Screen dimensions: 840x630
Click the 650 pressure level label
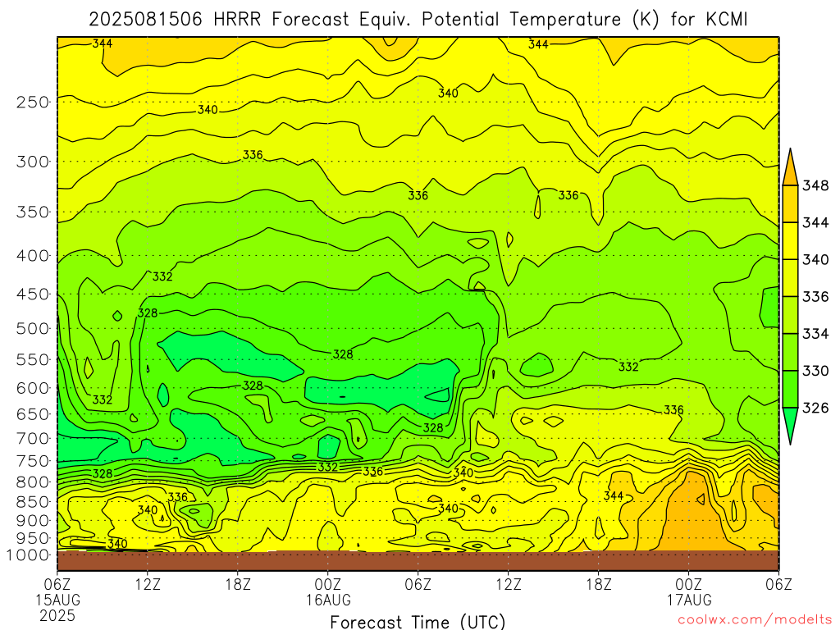point(33,414)
